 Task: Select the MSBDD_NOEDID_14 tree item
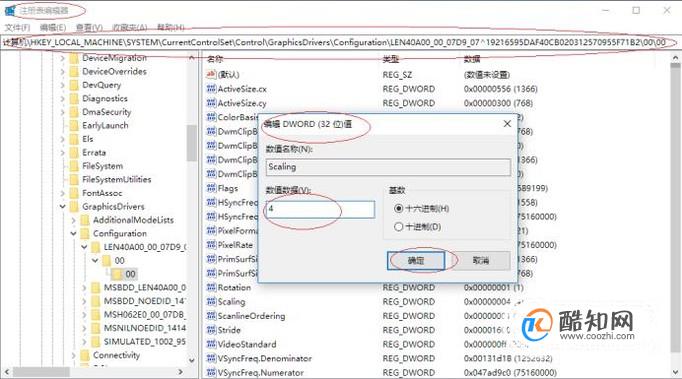click(144, 301)
